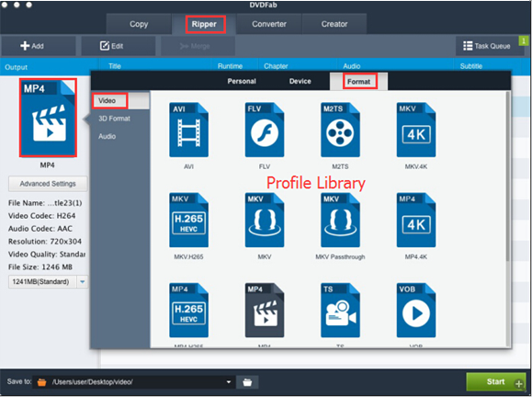Screen dimensions: 532x397
Task: Pick the TS camcorder format icon
Action: 340,310
